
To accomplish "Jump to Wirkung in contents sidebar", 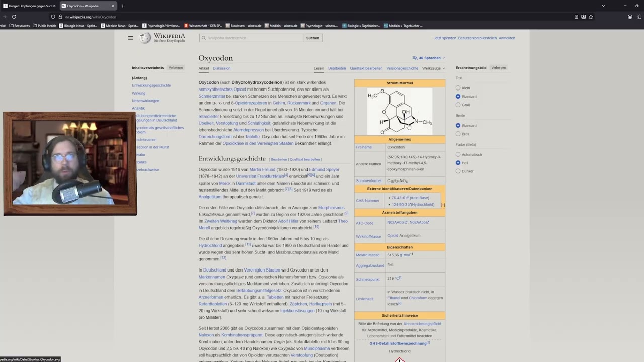I will coord(138,93).
